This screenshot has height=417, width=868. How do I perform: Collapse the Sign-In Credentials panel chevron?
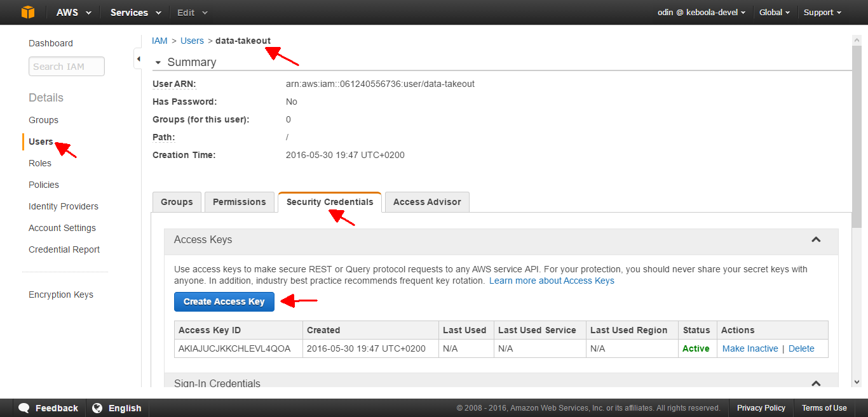(x=816, y=383)
